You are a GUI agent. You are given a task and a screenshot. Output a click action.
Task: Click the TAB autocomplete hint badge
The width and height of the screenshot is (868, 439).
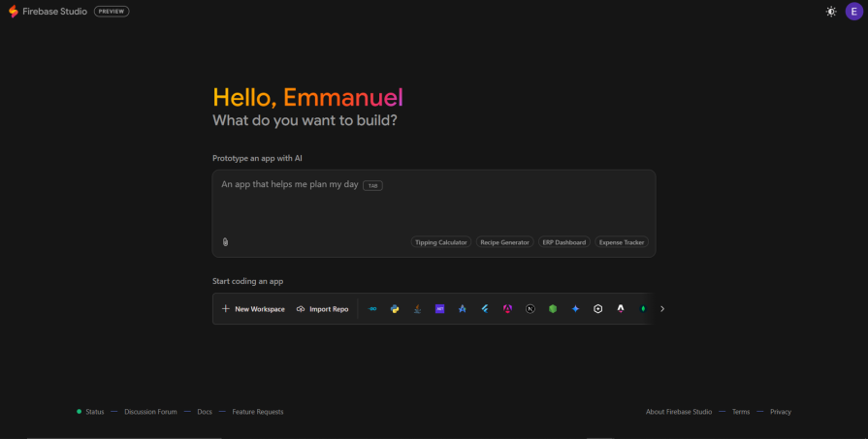tap(372, 186)
